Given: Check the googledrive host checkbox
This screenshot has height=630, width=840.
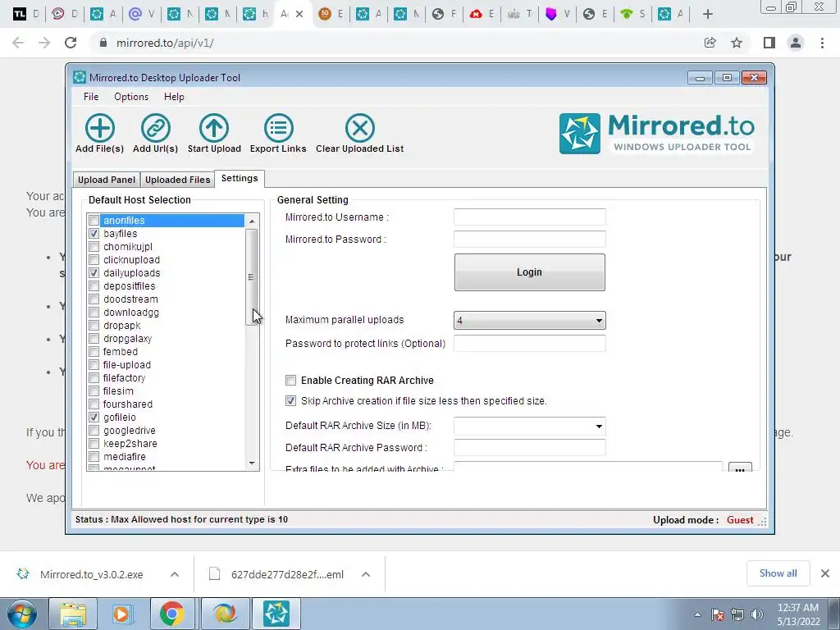Looking at the screenshot, I should 94,430.
